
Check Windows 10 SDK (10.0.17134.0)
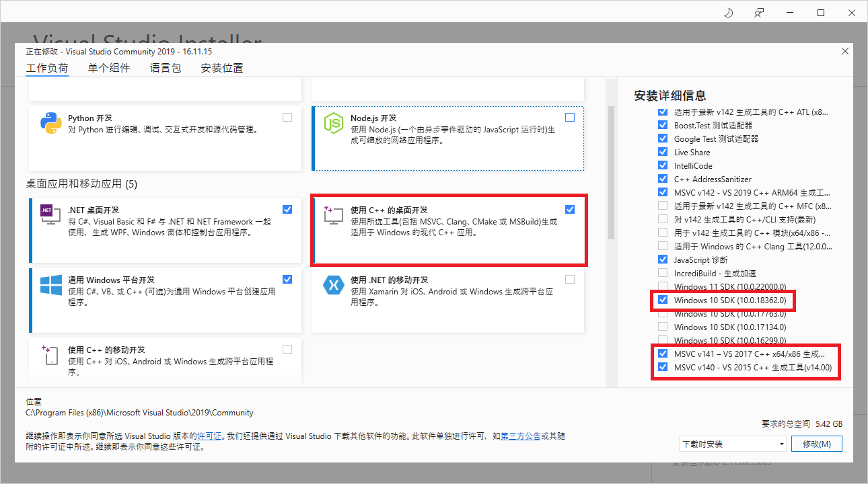pos(663,327)
